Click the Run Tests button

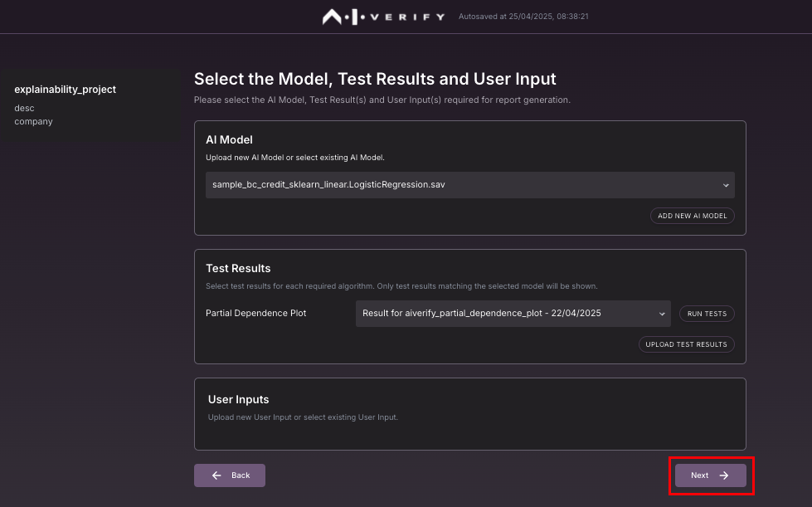[707, 314]
